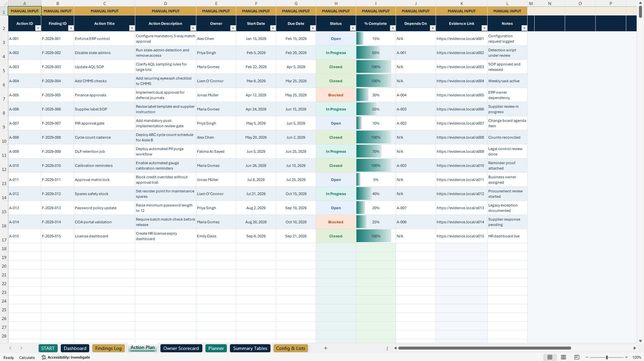Image resolution: width=644 pixels, height=361 pixels.
Task: Open evidence link a008
Action: tap(460, 137)
